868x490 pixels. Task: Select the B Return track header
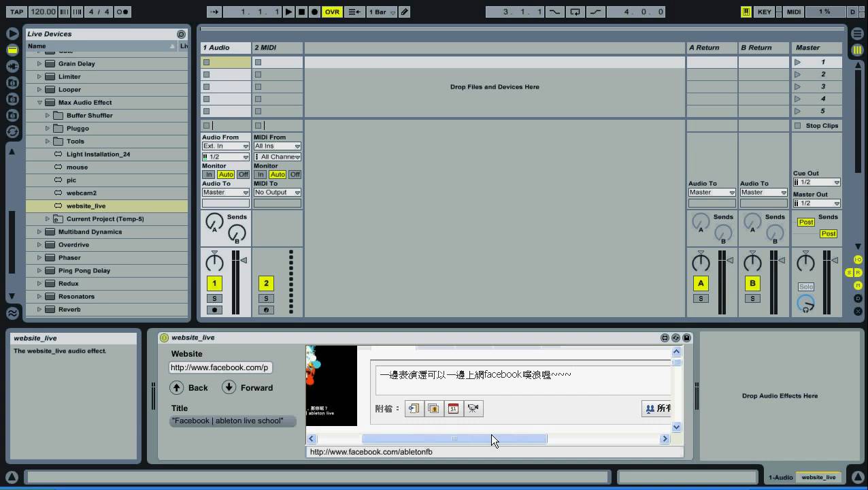click(763, 48)
